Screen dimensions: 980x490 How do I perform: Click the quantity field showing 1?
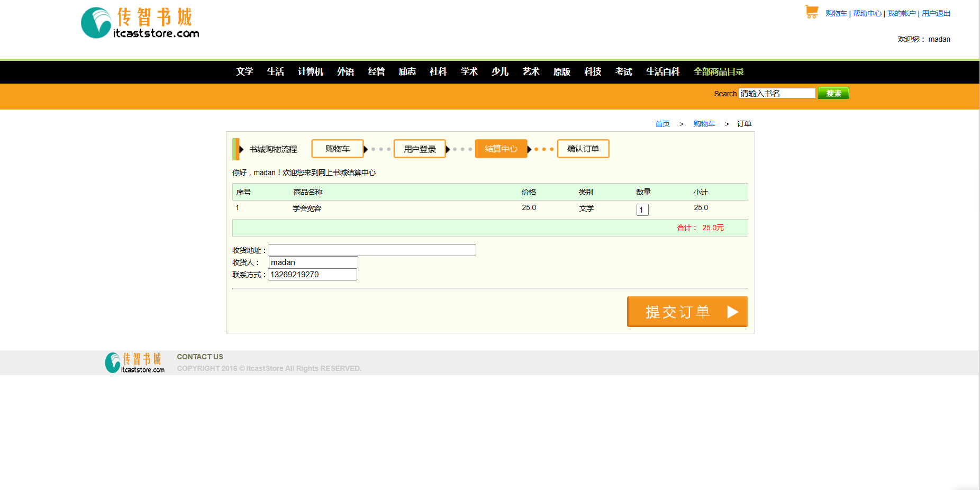pos(642,210)
